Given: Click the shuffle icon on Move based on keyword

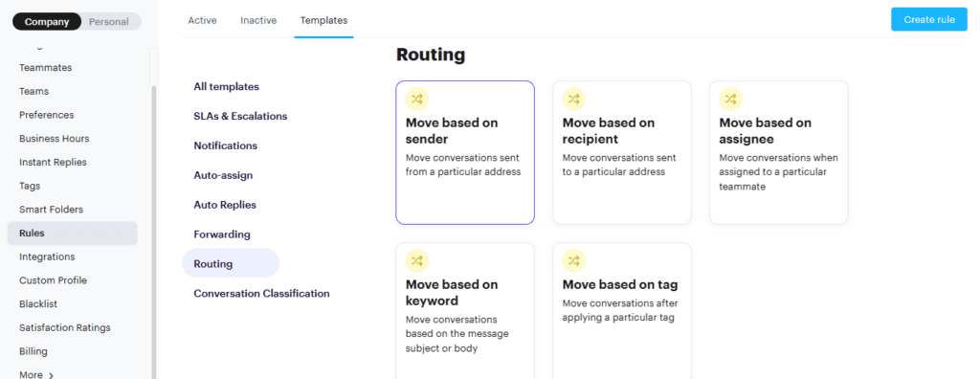Looking at the screenshot, I should (417, 260).
